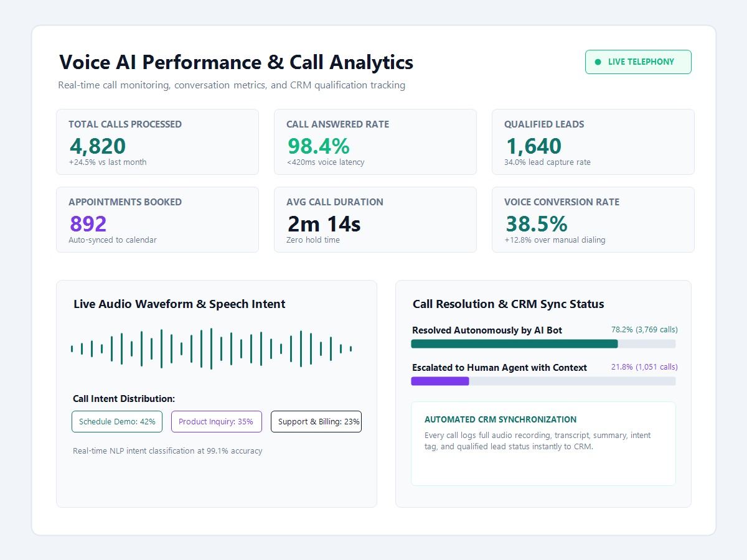Click the 'Live Audio Waveform & Speech Intent' heading
The width and height of the screenshot is (747, 560).
click(179, 304)
